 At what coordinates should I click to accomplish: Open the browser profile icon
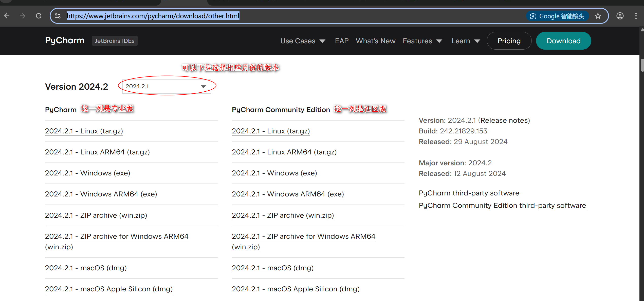(x=620, y=16)
